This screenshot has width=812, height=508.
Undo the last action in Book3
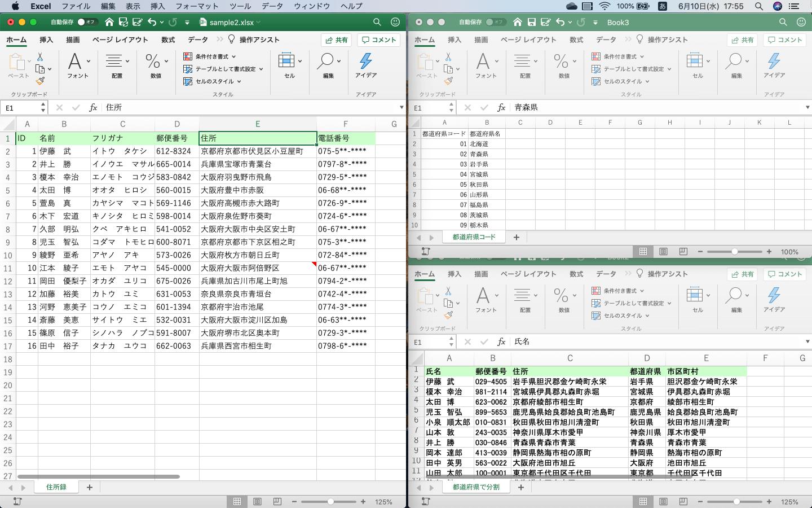tap(560, 22)
